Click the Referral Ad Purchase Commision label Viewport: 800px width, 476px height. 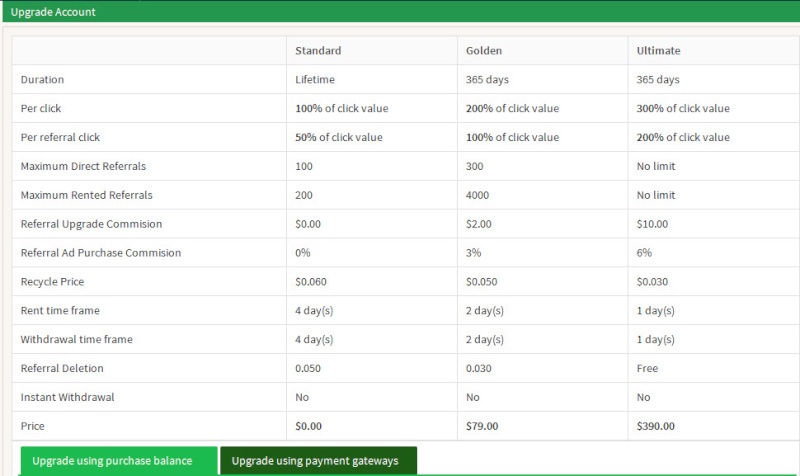pyautogui.click(x=101, y=253)
